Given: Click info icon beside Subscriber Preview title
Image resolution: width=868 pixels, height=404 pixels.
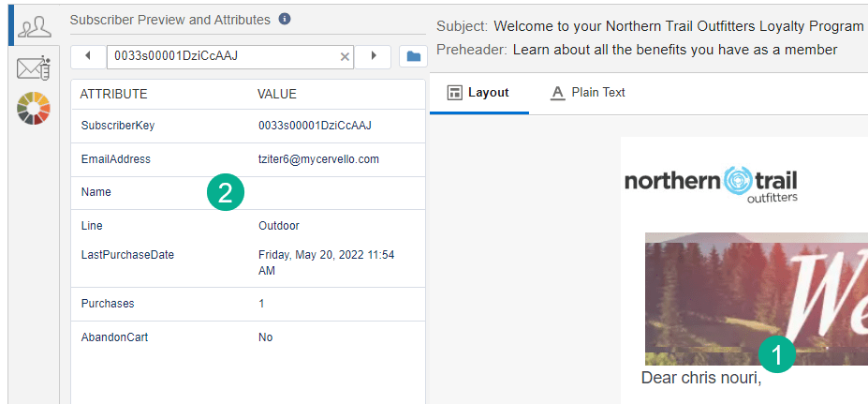Looking at the screenshot, I should pyautogui.click(x=285, y=20).
